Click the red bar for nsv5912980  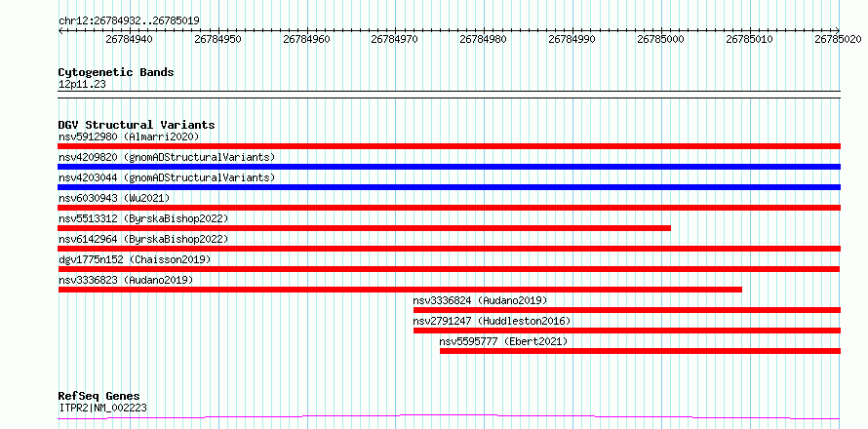tap(449, 146)
